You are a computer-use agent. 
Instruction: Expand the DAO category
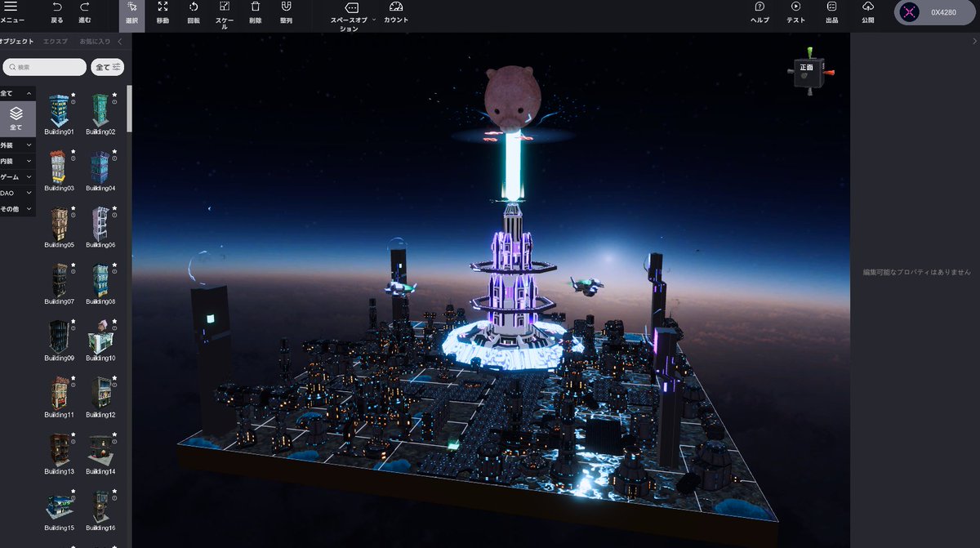click(18, 193)
